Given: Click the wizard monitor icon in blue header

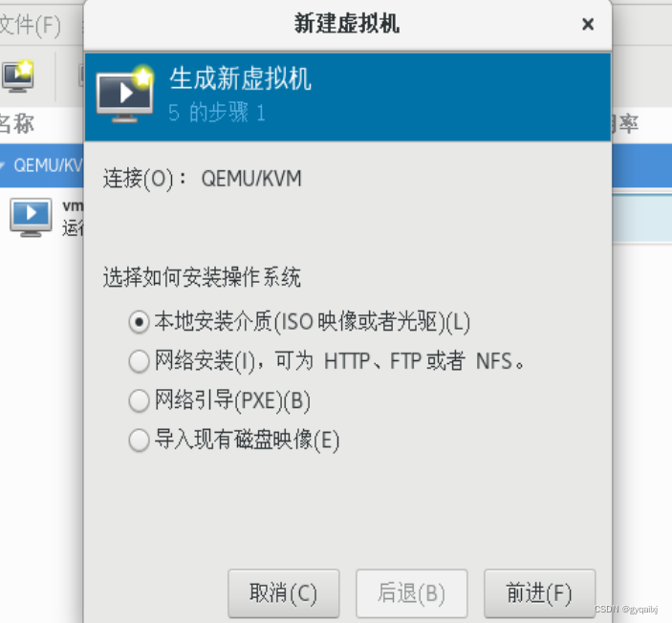Looking at the screenshot, I should (x=125, y=95).
